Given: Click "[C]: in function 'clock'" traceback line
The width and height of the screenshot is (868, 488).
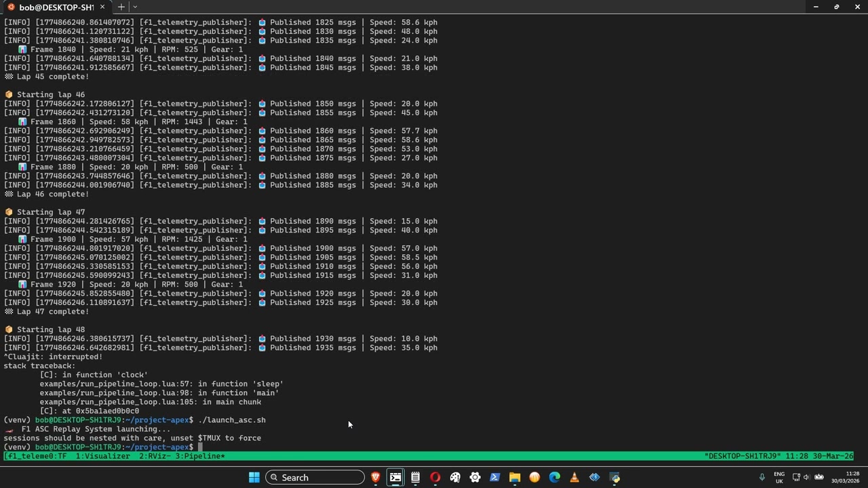Looking at the screenshot, I should click(x=94, y=375).
